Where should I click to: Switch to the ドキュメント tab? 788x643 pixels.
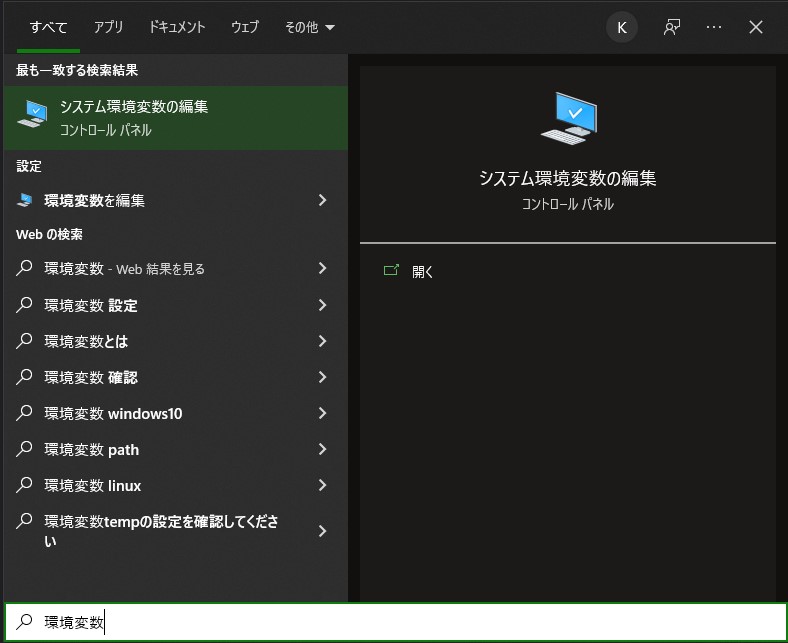pos(177,27)
